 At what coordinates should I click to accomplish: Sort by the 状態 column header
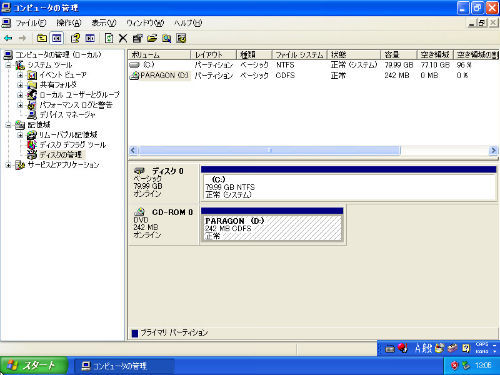(354, 55)
